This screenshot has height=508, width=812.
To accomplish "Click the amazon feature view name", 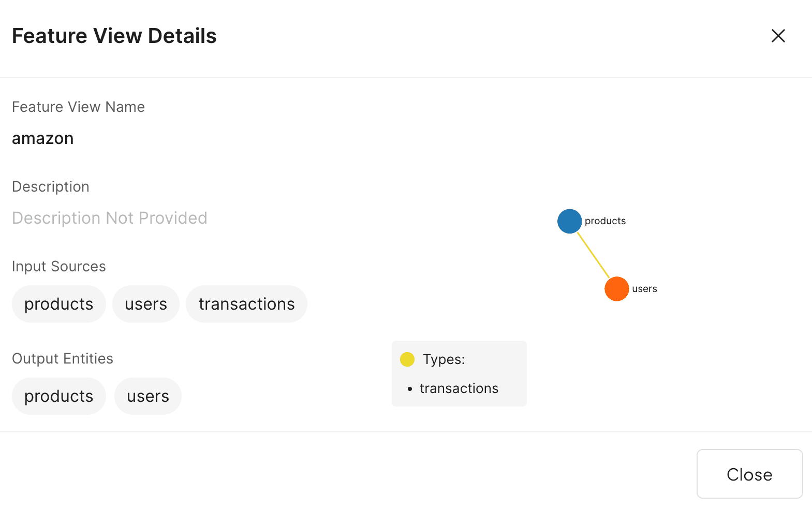I will coord(42,138).
